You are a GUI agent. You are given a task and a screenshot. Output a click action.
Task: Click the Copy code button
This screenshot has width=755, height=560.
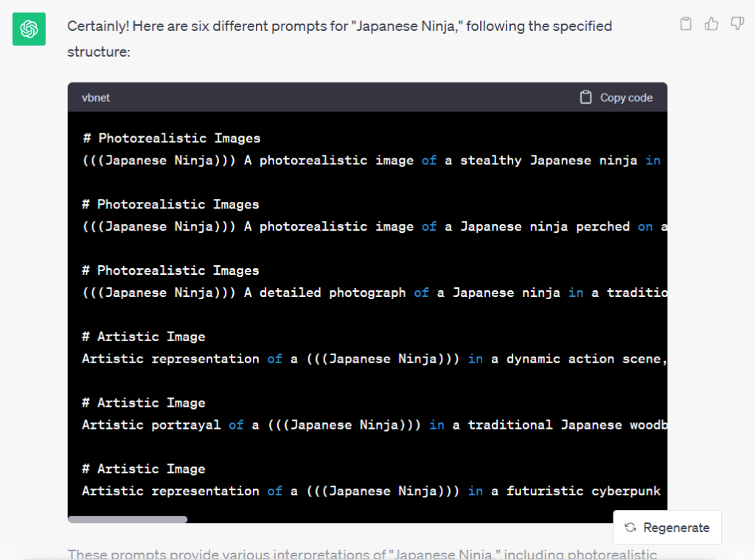click(616, 98)
